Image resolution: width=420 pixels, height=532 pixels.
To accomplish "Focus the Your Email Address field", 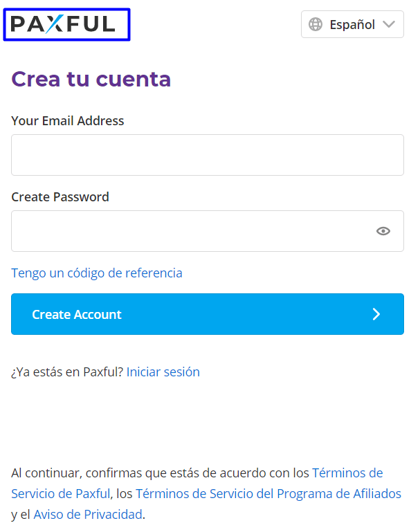I will coord(208,155).
